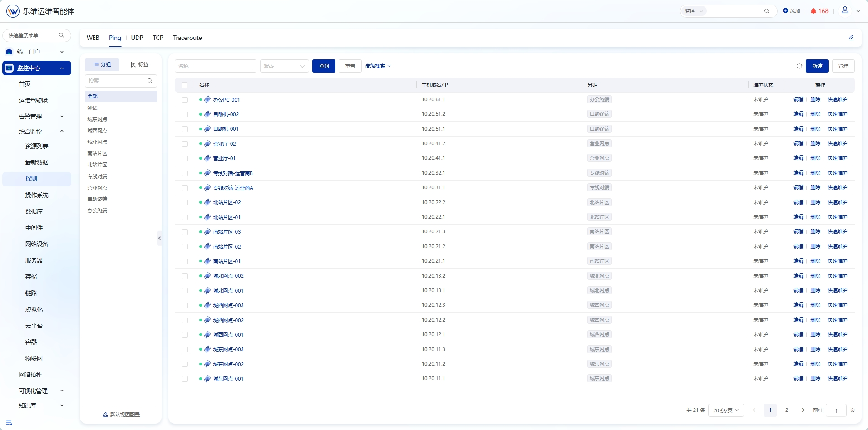Expand the 统一门户 menu
Screen dimensions: 868x430
[x=37, y=52]
